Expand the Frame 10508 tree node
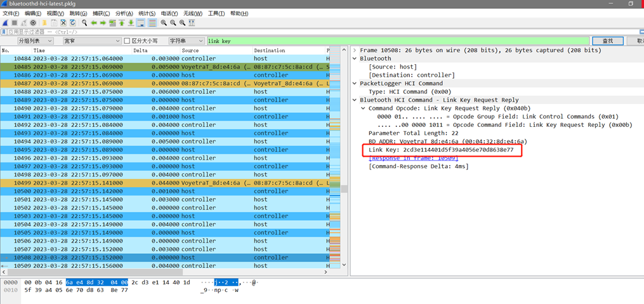 tap(355, 51)
